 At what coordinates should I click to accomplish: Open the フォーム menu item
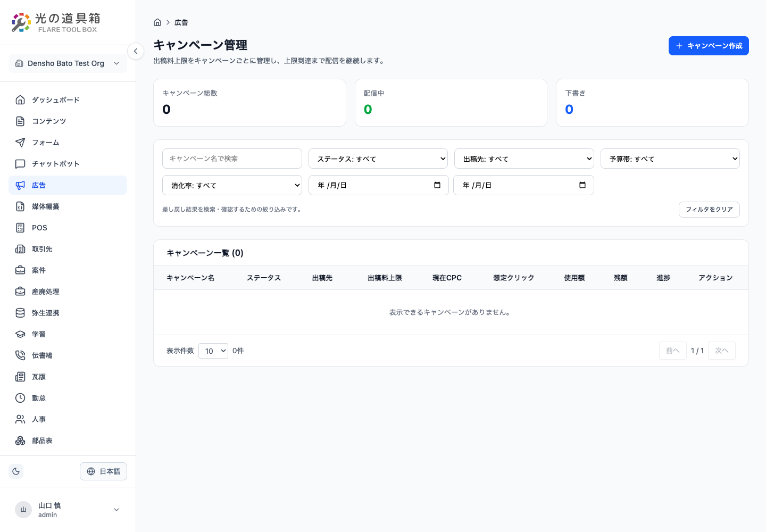click(x=68, y=143)
